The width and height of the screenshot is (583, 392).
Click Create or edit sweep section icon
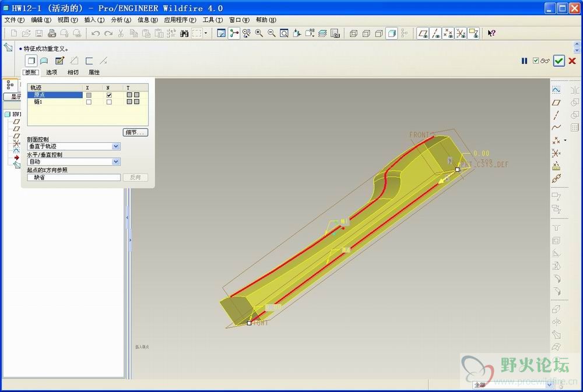[x=59, y=61]
